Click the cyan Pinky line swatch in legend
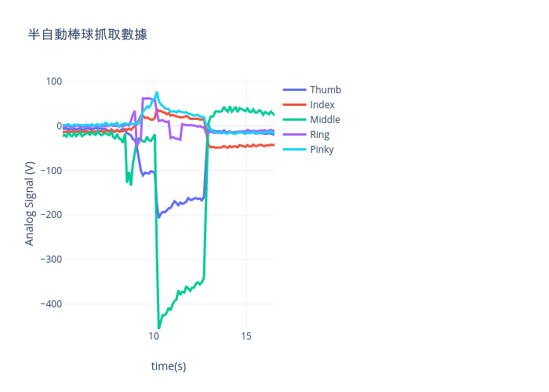 pos(294,150)
